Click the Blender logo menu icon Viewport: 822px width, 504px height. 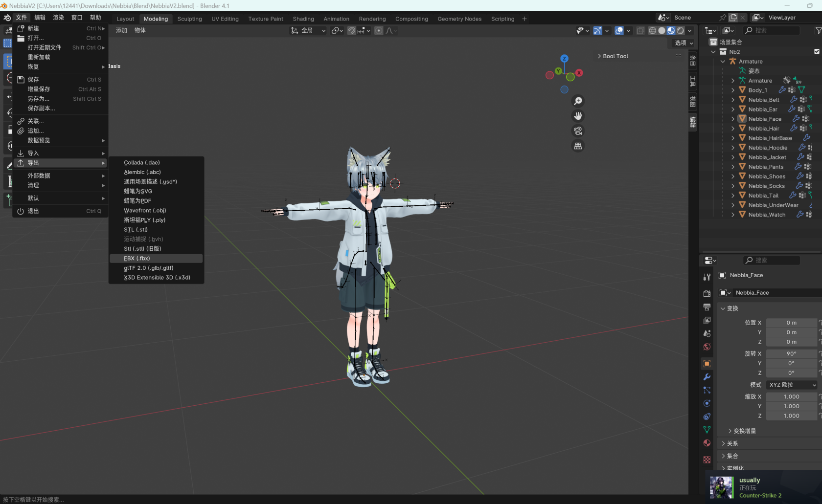[x=7, y=18]
